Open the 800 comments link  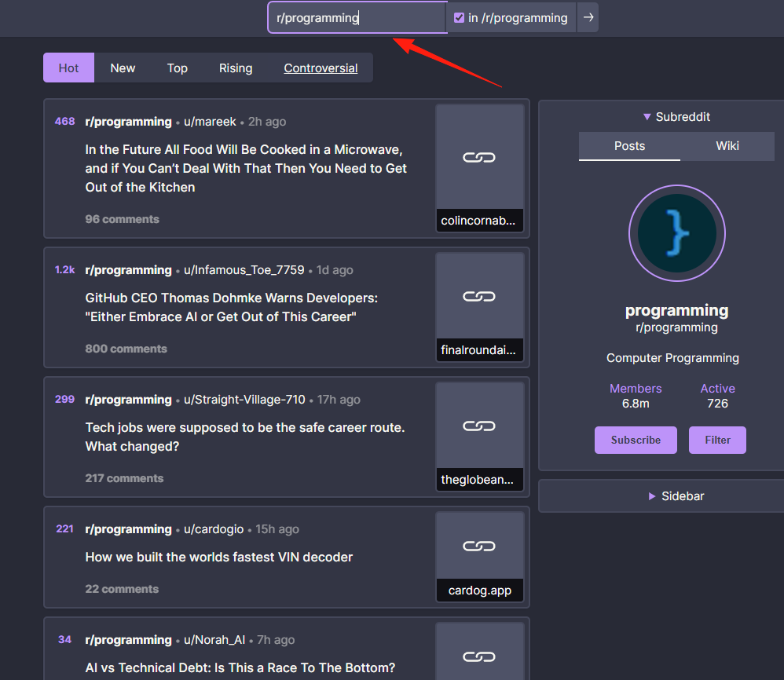coord(126,349)
